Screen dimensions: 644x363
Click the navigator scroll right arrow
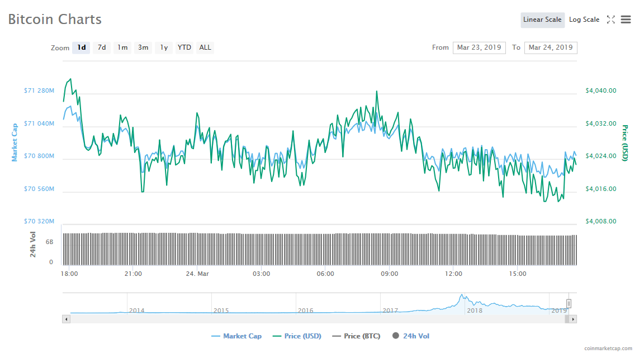[572, 319]
